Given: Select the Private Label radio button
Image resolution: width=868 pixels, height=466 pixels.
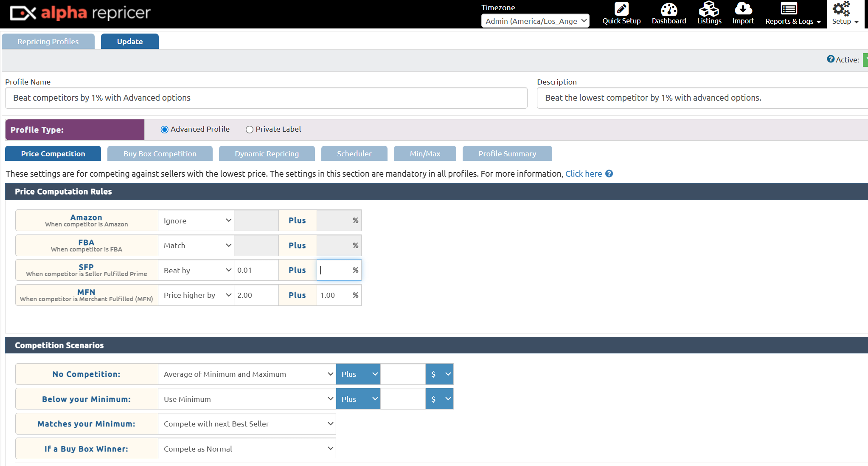Looking at the screenshot, I should [250, 130].
